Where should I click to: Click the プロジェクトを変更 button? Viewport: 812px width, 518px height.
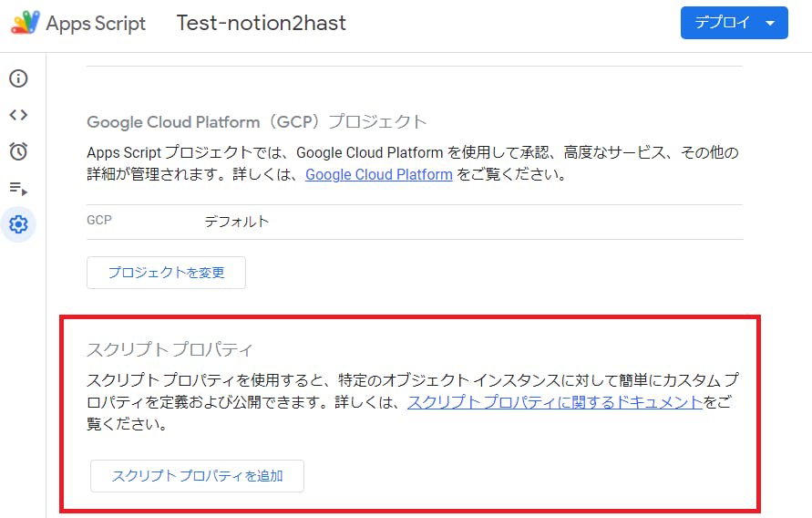click(166, 273)
